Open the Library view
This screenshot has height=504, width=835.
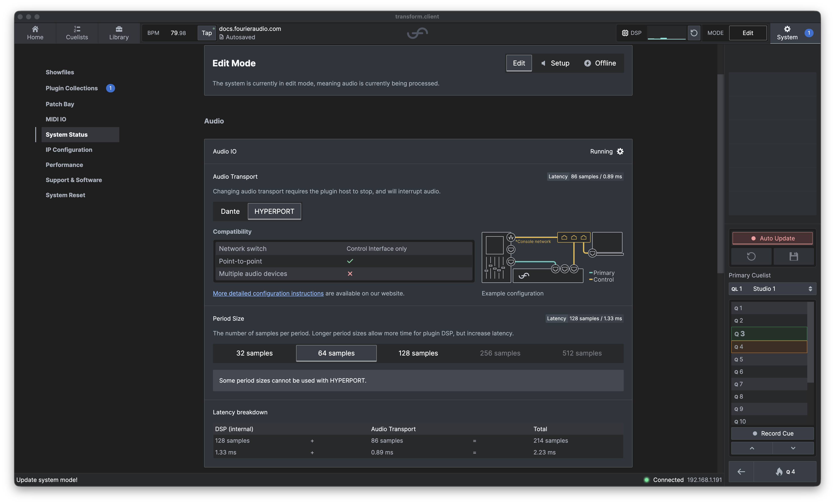click(x=119, y=33)
